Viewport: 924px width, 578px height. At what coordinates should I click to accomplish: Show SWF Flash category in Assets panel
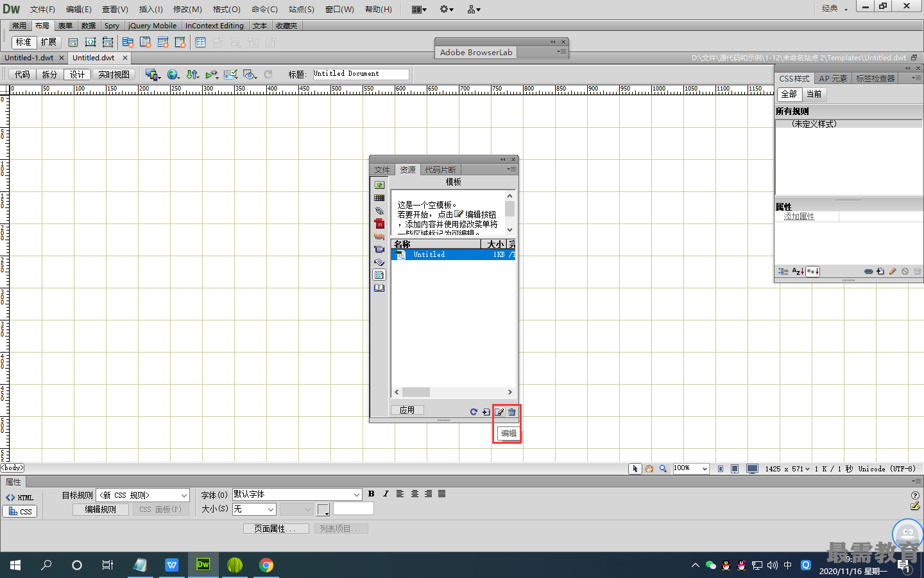[379, 223]
